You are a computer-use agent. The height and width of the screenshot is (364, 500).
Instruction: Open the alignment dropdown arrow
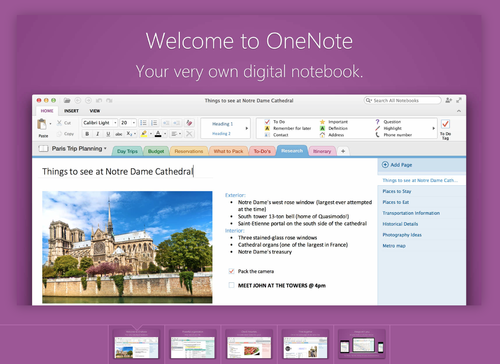180,134
